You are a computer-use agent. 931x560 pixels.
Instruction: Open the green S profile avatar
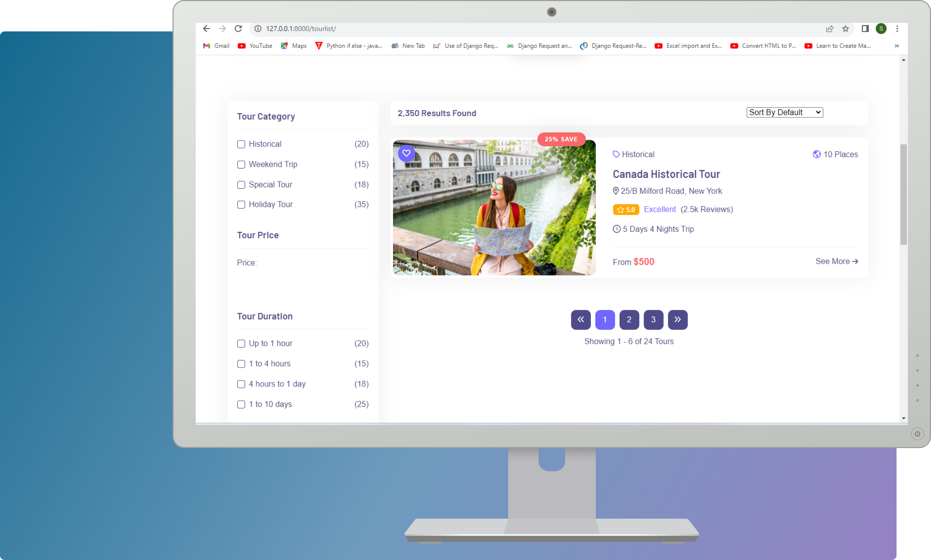(x=881, y=29)
